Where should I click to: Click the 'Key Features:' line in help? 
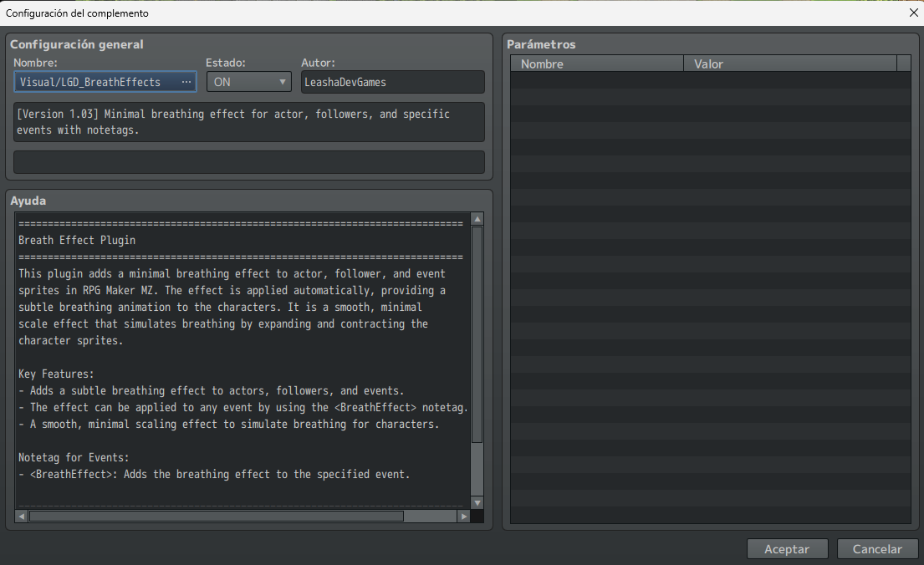[x=56, y=374]
